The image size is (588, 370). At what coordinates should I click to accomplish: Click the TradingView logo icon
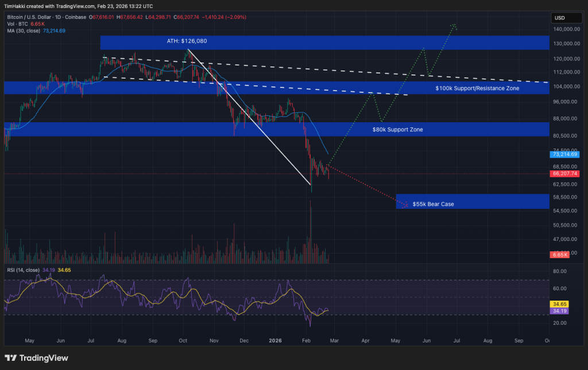pos(10,358)
